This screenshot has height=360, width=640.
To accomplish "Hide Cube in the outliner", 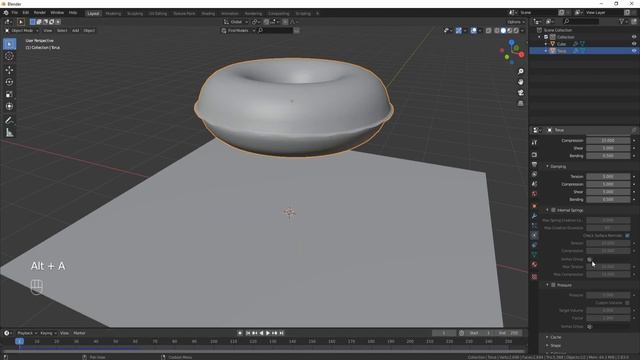I will tap(634, 44).
